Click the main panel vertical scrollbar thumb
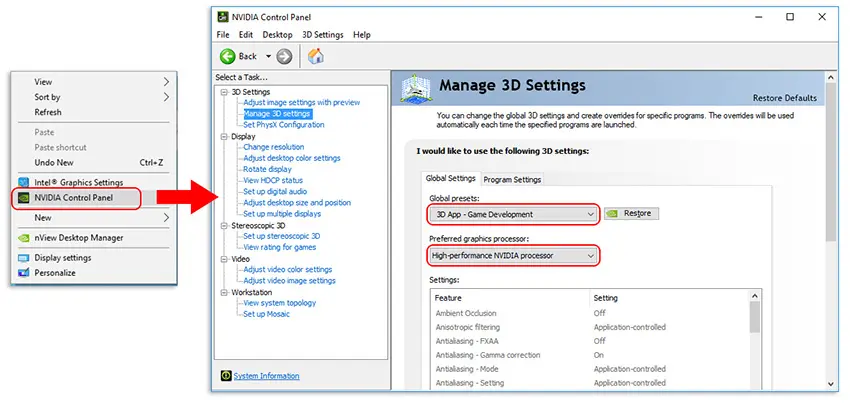Image resolution: width=850 pixels, height=403 pixels. [832, 163]
